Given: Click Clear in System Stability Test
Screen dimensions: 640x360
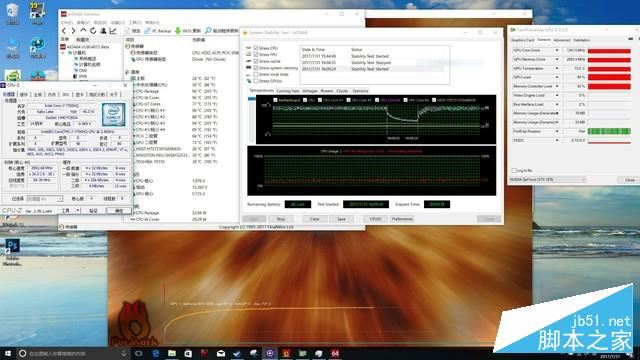Looking at the screenshot, I should [x=315, y=219].
